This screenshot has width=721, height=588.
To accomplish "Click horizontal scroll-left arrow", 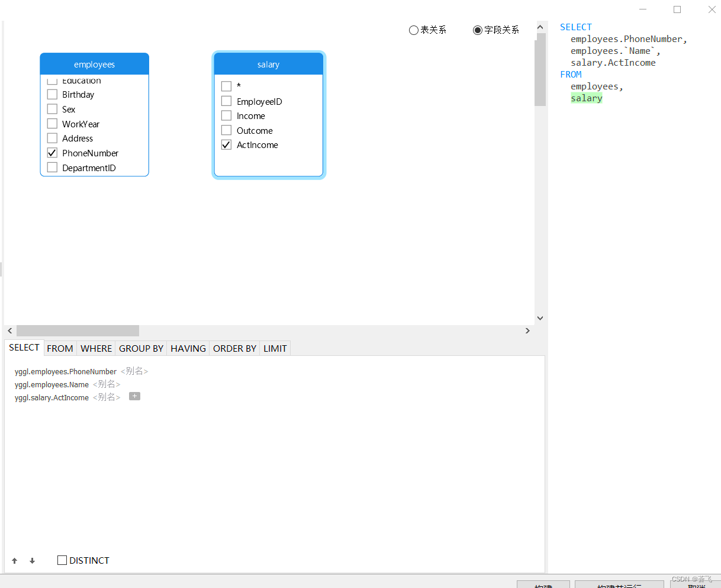I will 10,330.
